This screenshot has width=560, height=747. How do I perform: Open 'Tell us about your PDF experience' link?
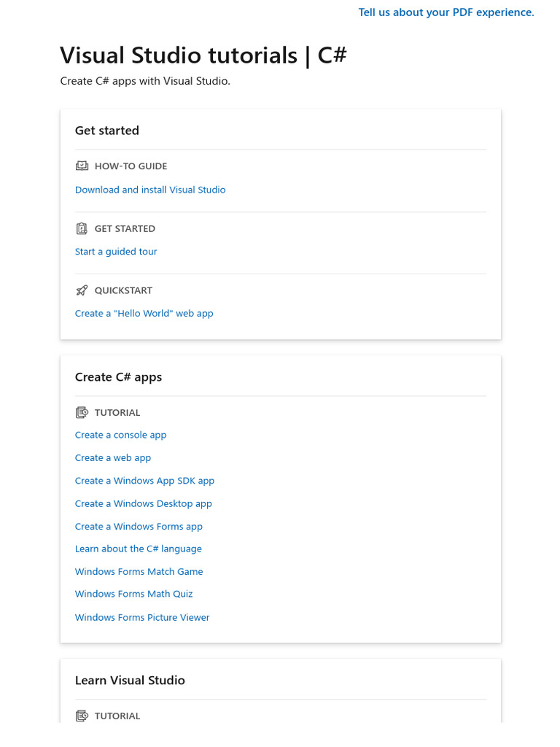click(x=446, y=12)
